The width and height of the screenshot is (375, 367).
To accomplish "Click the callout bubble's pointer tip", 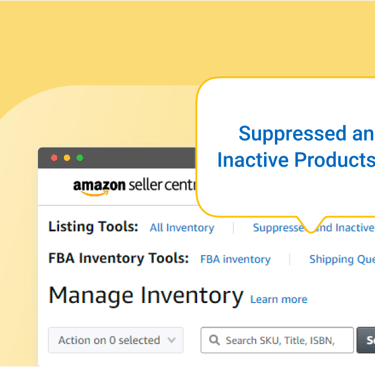I will coord(311,230).
